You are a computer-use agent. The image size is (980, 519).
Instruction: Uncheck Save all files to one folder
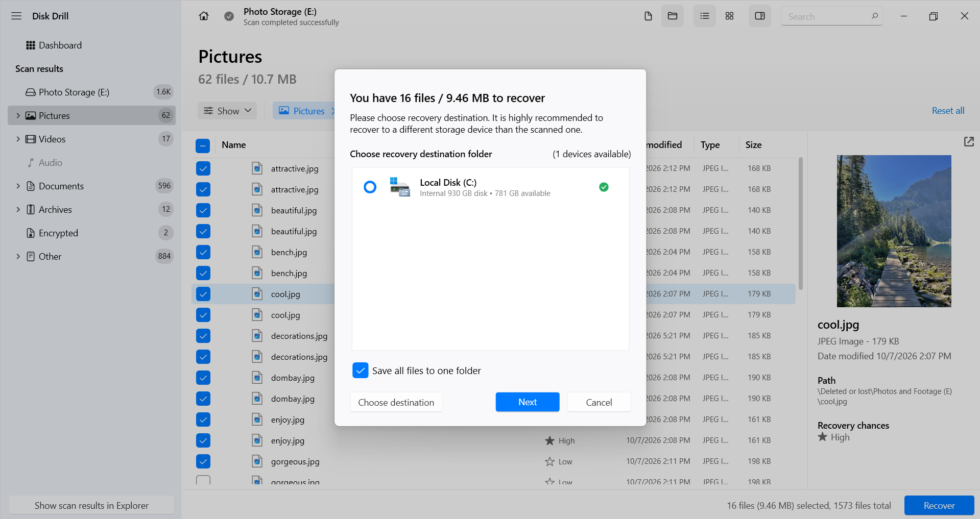pyautogui.click(x=361, y=370)
